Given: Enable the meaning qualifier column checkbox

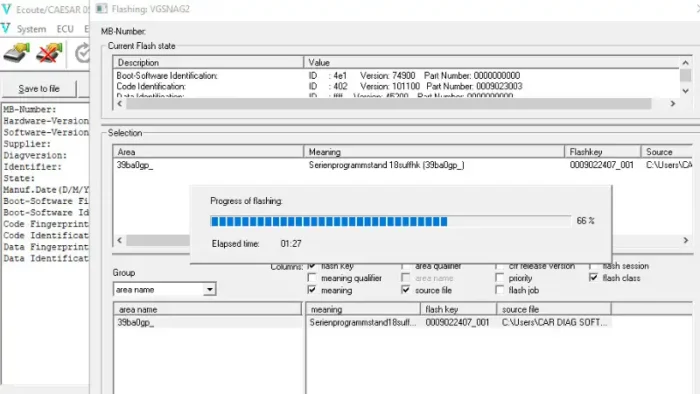Looking at the screenshot, I should point(312,278).
